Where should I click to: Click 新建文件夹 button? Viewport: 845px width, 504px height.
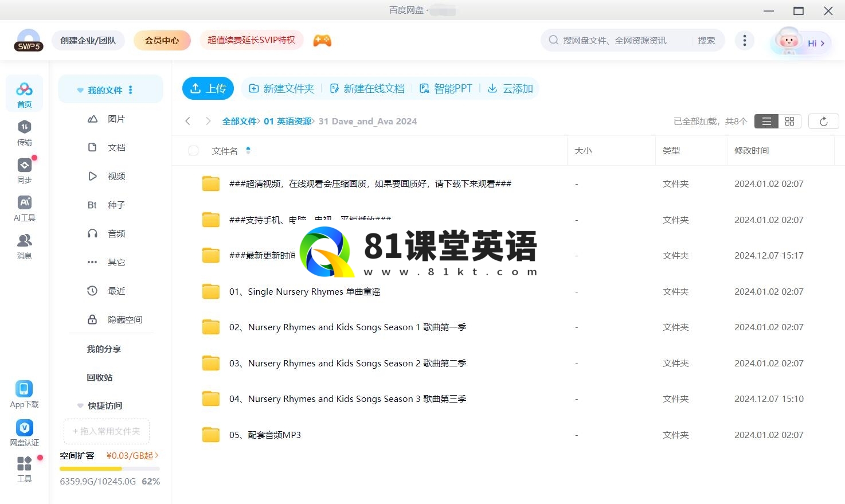click(281, 88)
